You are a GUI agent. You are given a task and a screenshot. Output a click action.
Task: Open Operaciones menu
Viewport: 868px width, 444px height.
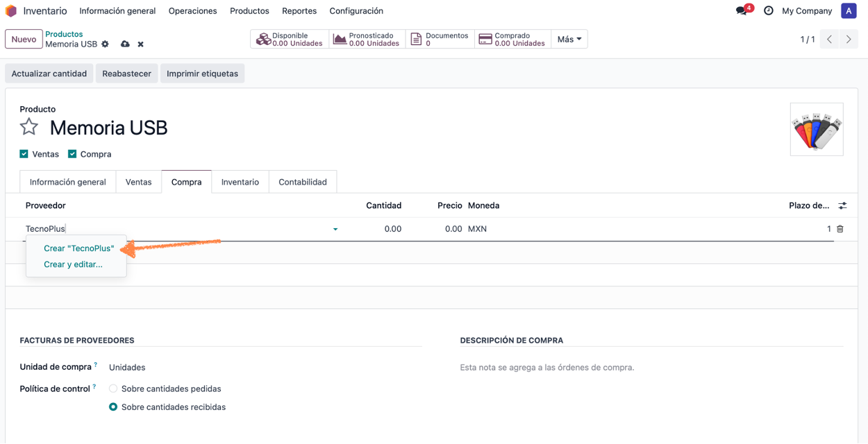193,11
